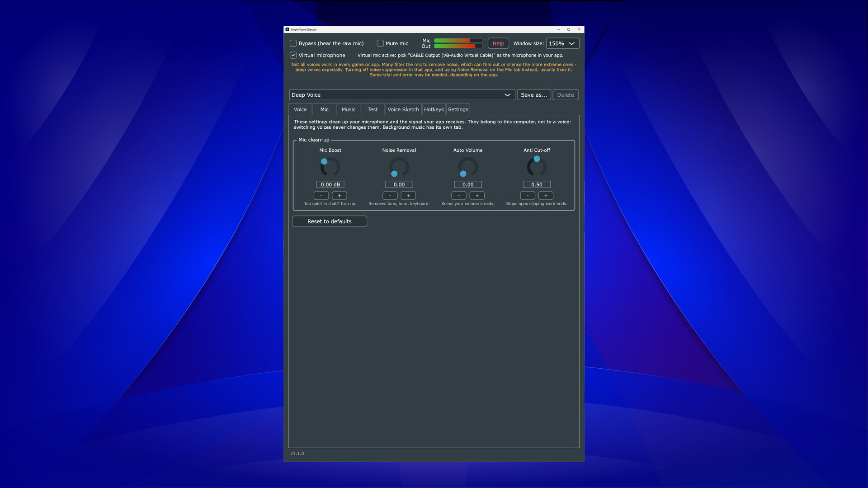Click the 'Virtual mic active' status text
868x488 pixels.
point(460,55)
